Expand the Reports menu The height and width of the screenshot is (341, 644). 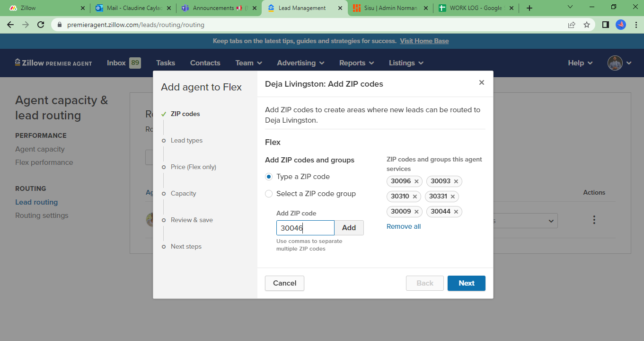tap(357, 63)
